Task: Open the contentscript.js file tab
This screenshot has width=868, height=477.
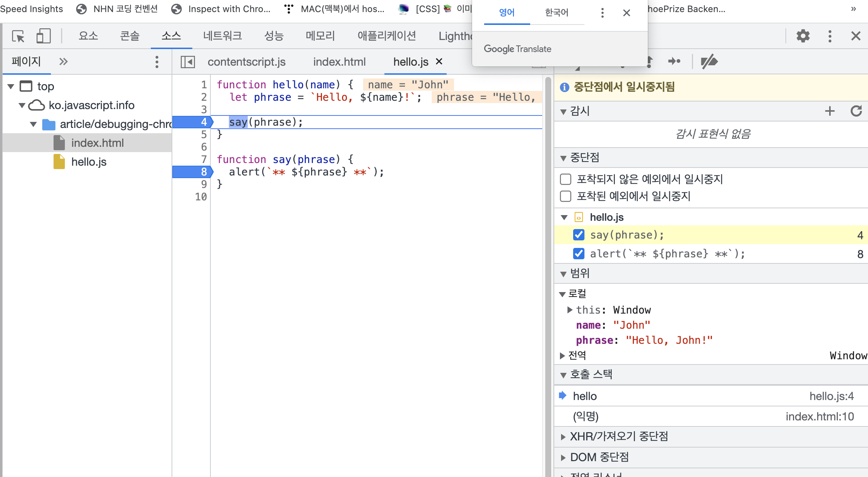Action: [x=246, y=62]
